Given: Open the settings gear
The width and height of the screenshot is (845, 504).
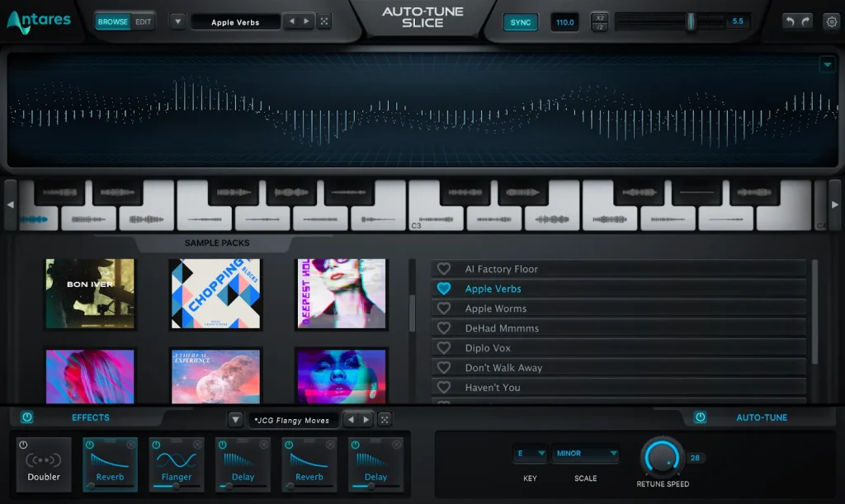Looking at the screenshot, I should point(831,21).
